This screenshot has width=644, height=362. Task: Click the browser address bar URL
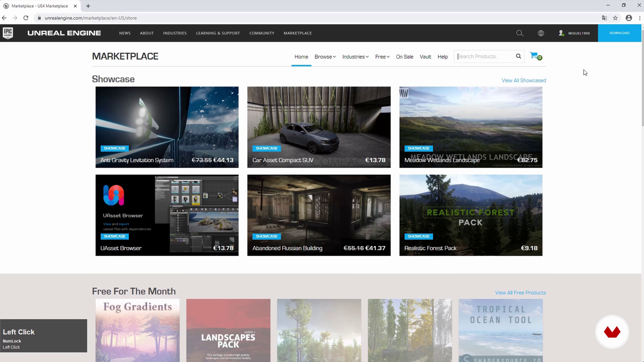click(x=91, y=18)
